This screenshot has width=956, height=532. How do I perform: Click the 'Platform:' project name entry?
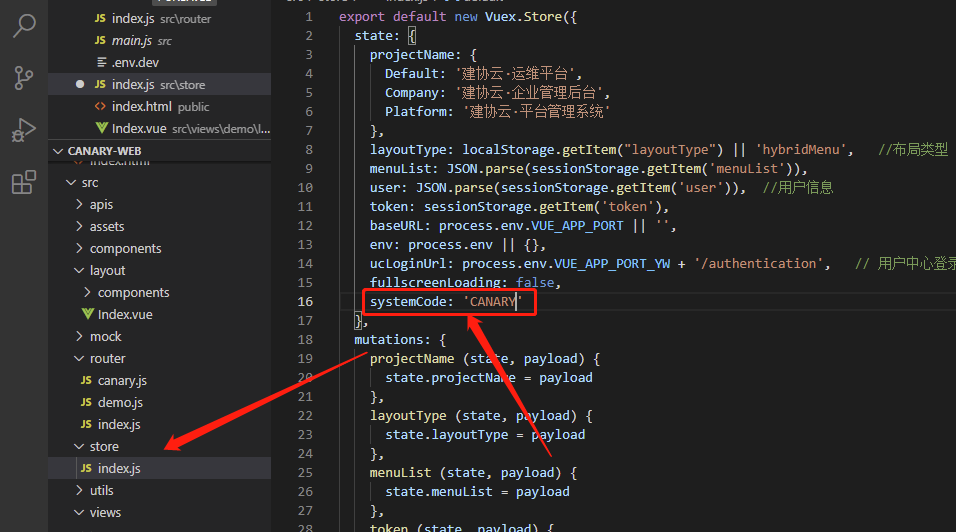coord(498,112)
